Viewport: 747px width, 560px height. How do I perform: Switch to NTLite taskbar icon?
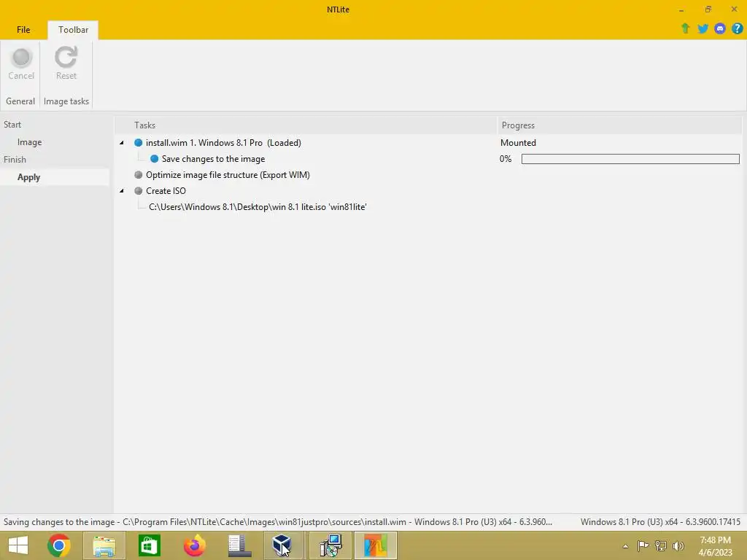click(x=376, y=545)
